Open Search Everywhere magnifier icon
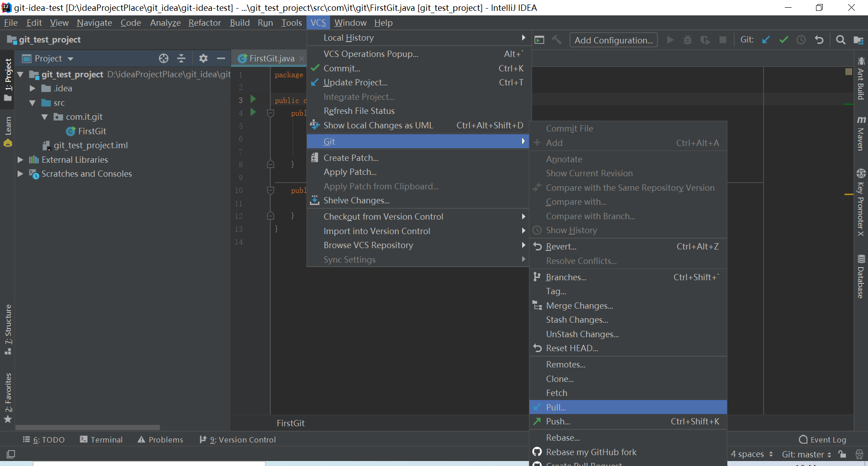Screen dimensions: 868x466 (x=840, y=40)
